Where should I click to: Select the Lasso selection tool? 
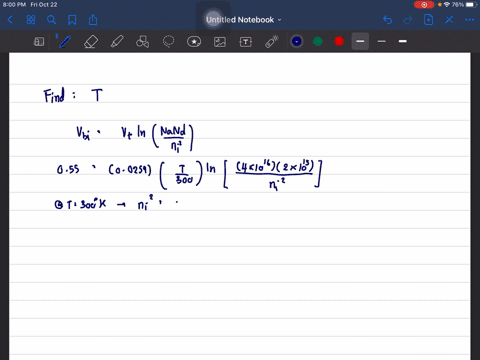168,42
